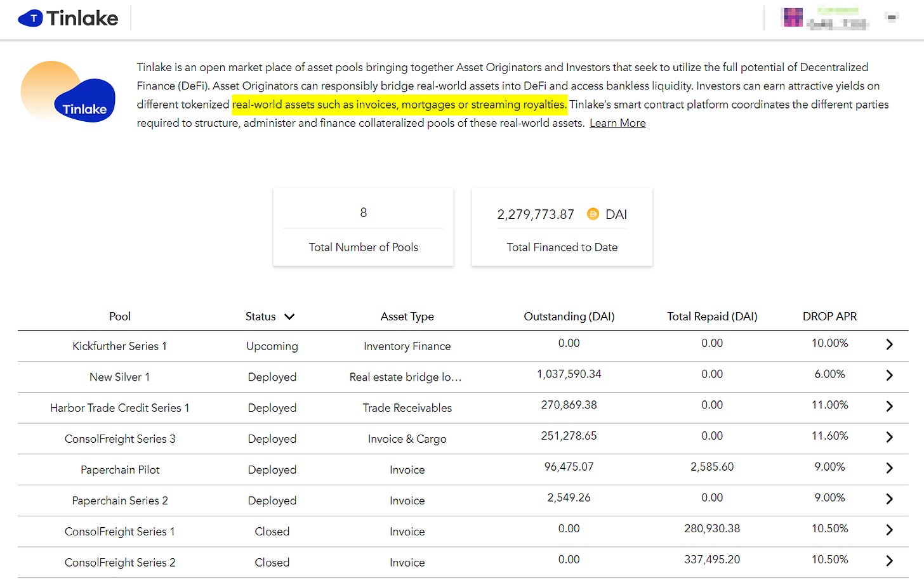Click the pixelated account avatar
Image resolution: width=924 pixels, height=583 pixels.
pyautogui.click(x=793, y=18)
